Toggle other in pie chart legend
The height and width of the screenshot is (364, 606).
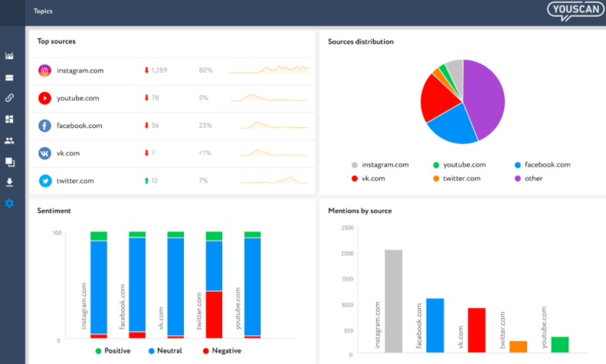(x=529, y=179)
